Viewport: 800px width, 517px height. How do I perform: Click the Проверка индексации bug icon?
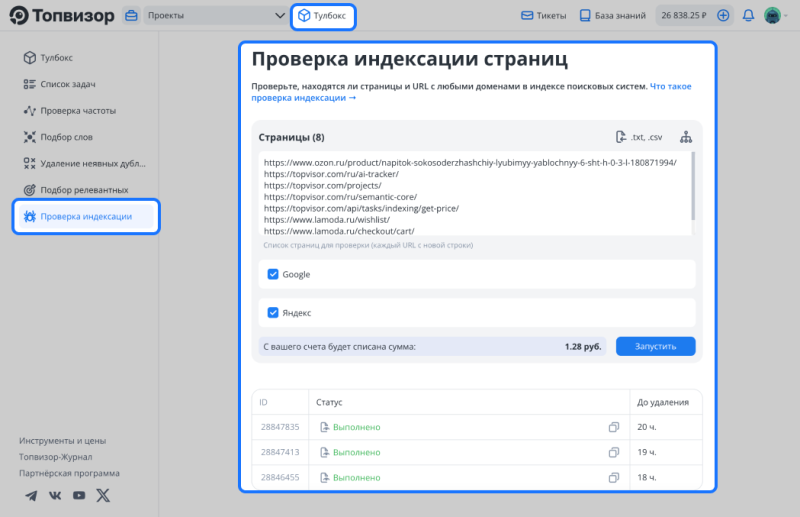(x=30, y=216)
